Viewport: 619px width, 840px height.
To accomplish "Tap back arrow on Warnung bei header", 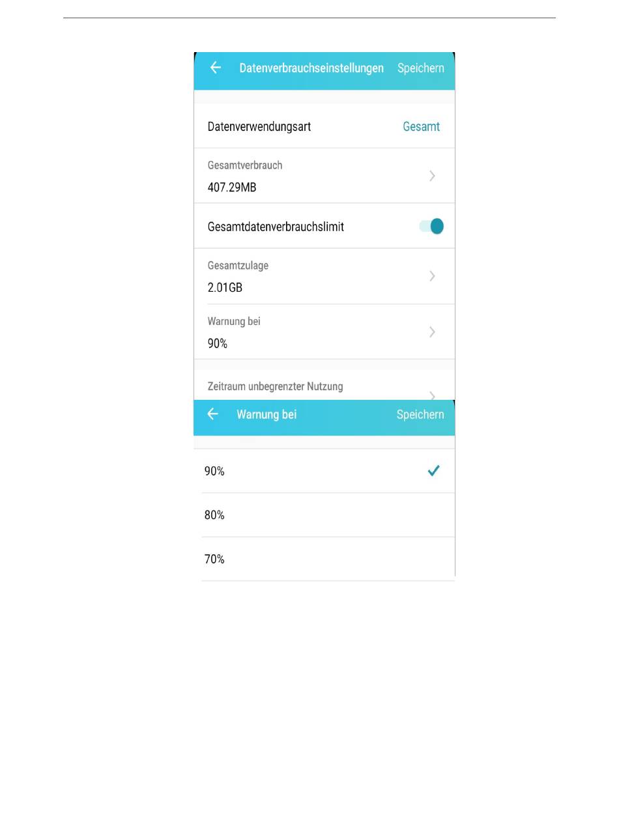I will click(212, 414).
